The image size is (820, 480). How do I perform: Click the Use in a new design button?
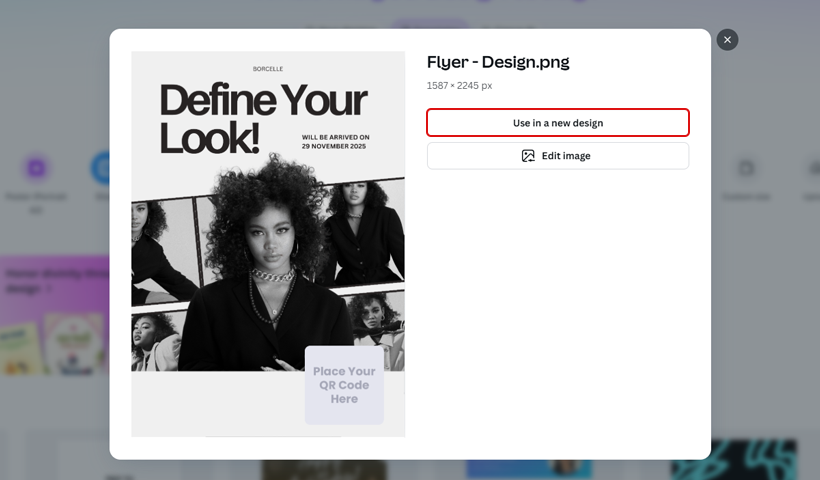pyautogui.click(x=557, y=123)
